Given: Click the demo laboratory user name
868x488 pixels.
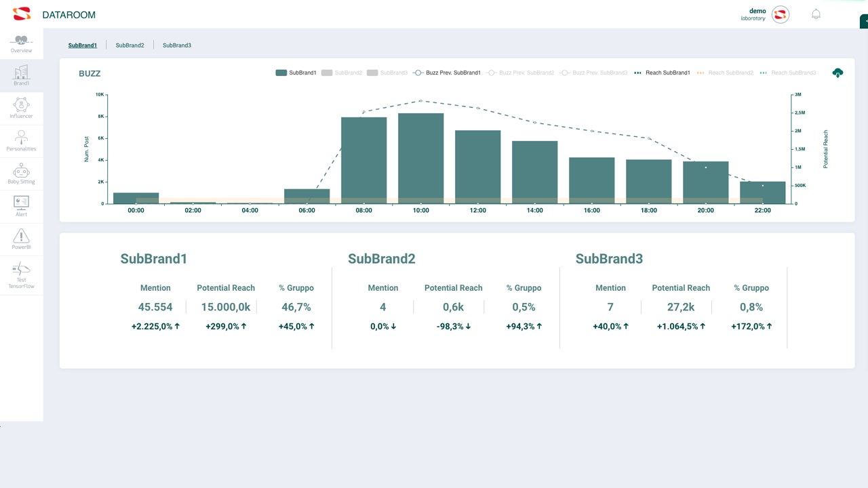Looking at the screenshot, I should (x=753, y=14).
